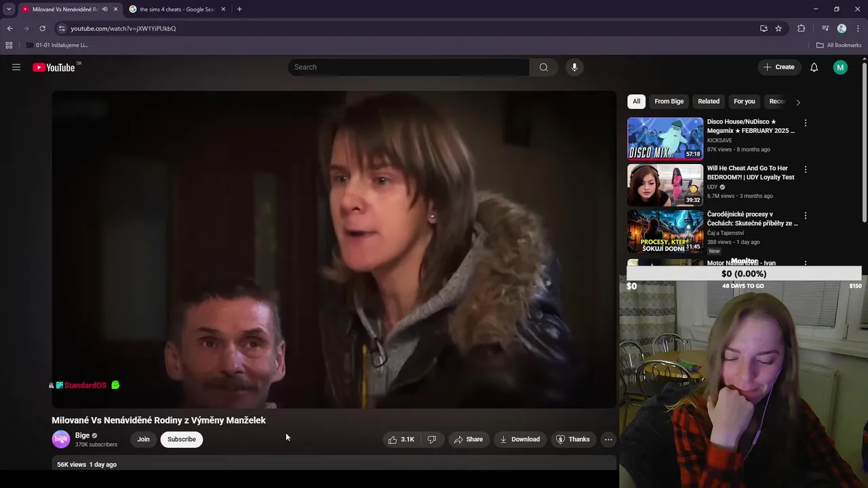Go to YouTube home via logo
Screen dimensions: 868x488
coord(54,67)
